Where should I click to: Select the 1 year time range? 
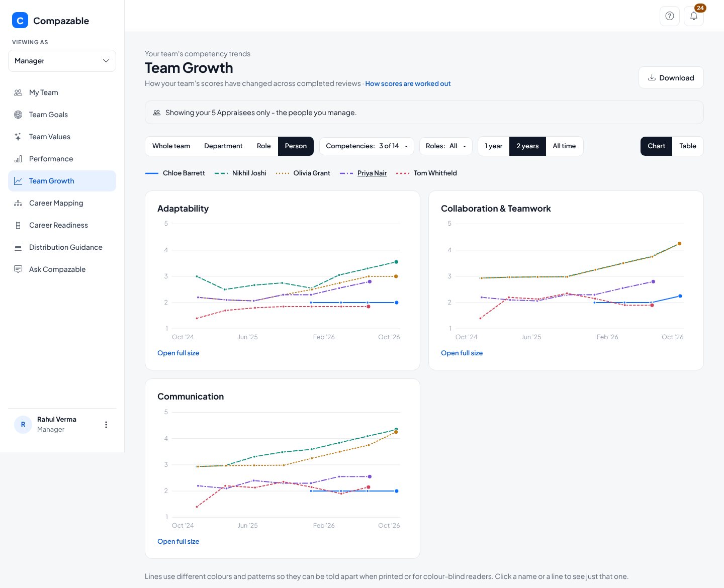[494, 146]
